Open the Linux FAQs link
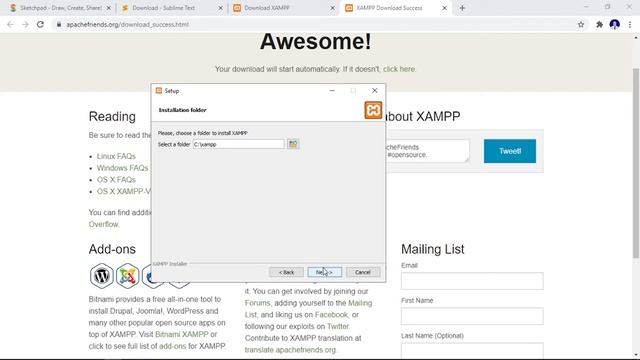Screen dimensions: 640x360 (116, 156)
